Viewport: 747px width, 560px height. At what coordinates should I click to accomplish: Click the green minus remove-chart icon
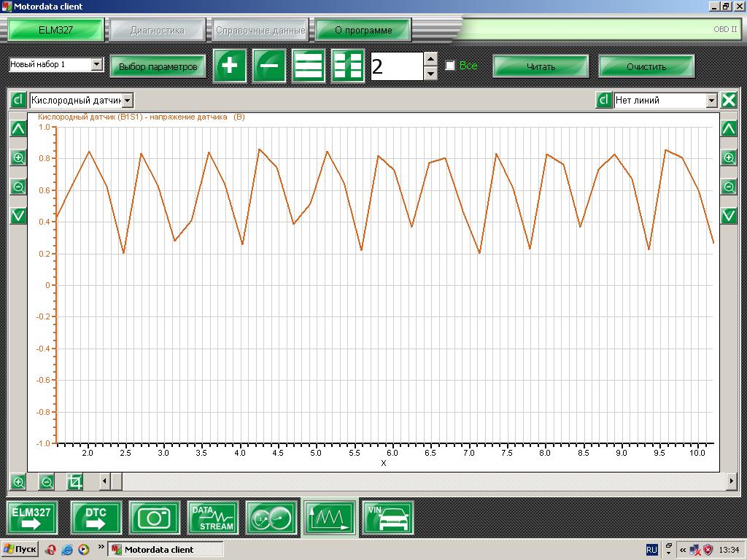click(269, 66)
